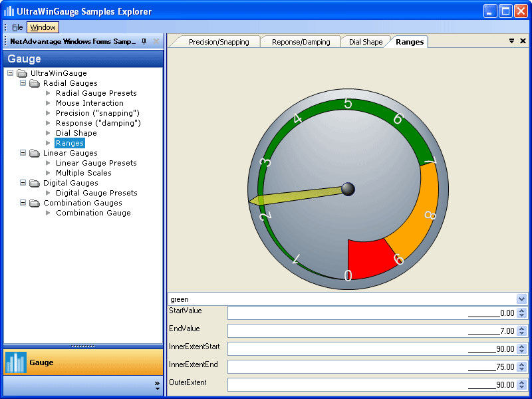Click the StartValue input field

click(x=372, y=313)
